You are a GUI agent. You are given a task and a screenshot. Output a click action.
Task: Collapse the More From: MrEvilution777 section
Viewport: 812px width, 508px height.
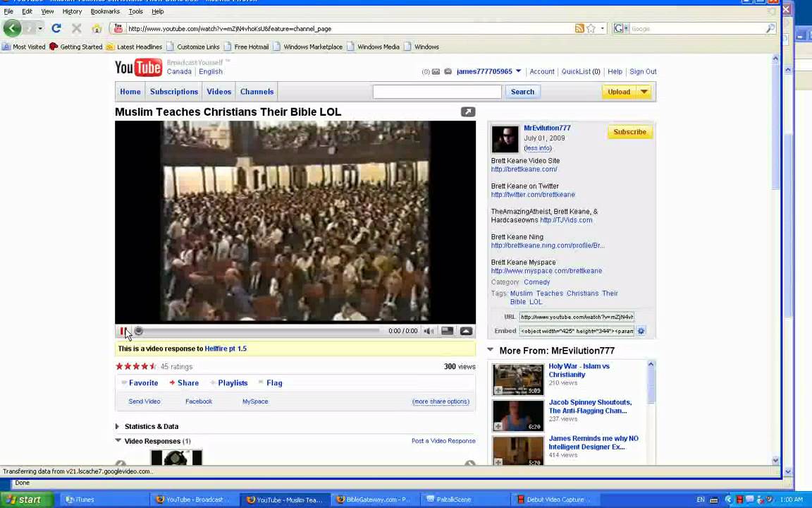[491, 350]
